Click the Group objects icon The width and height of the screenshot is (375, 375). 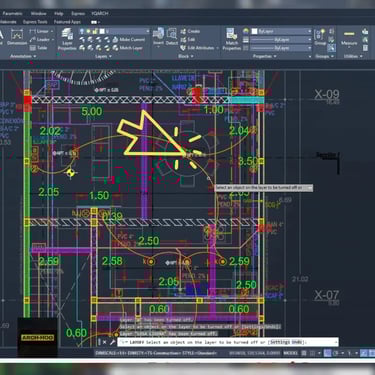point(320,37)
